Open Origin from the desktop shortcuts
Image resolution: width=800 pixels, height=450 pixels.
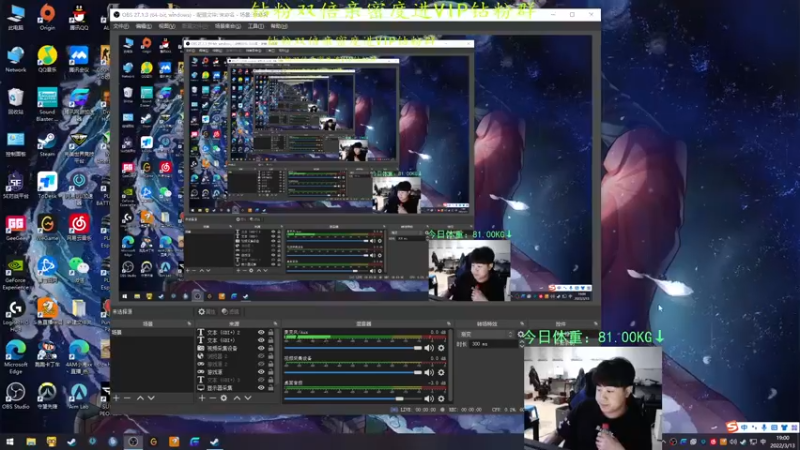(x=47, y=17)
